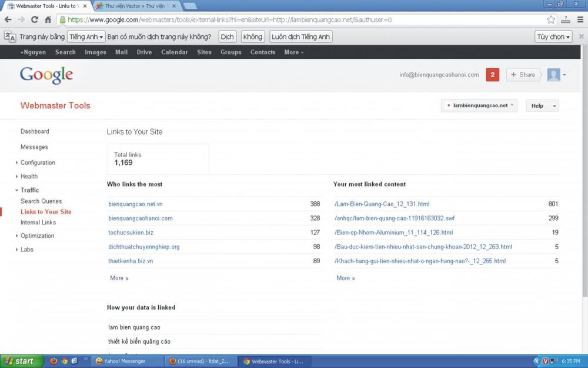This screenshot has height=368, width=588.
Task: Click the red V tray icon
Action: coord(546,362)
